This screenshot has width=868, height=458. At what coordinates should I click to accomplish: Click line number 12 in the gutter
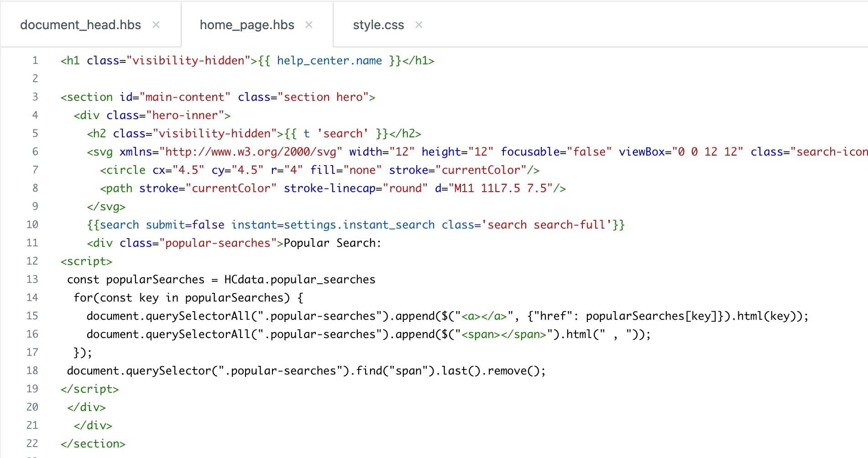pyautogui.click(x=32, y=261)
